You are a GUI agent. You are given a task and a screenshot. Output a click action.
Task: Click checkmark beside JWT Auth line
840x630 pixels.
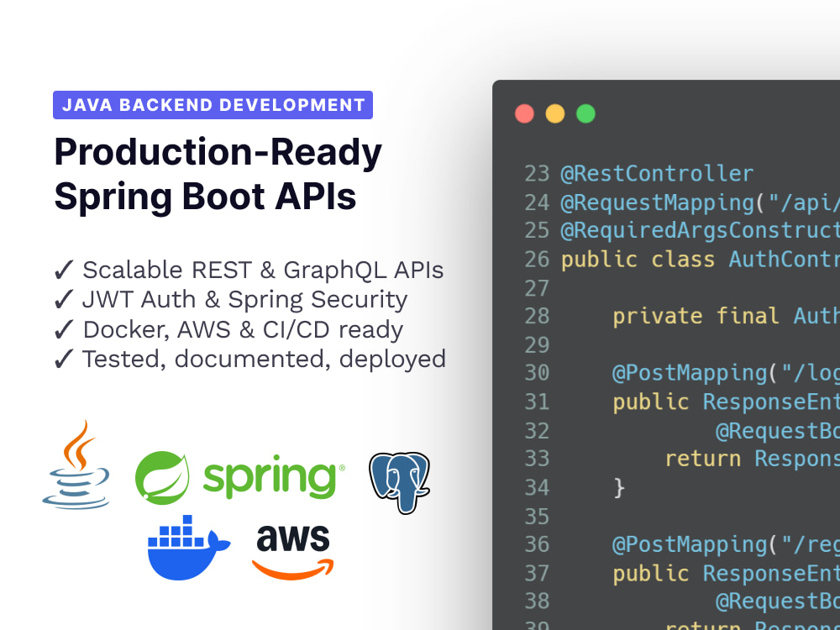[x=64, y=300]
